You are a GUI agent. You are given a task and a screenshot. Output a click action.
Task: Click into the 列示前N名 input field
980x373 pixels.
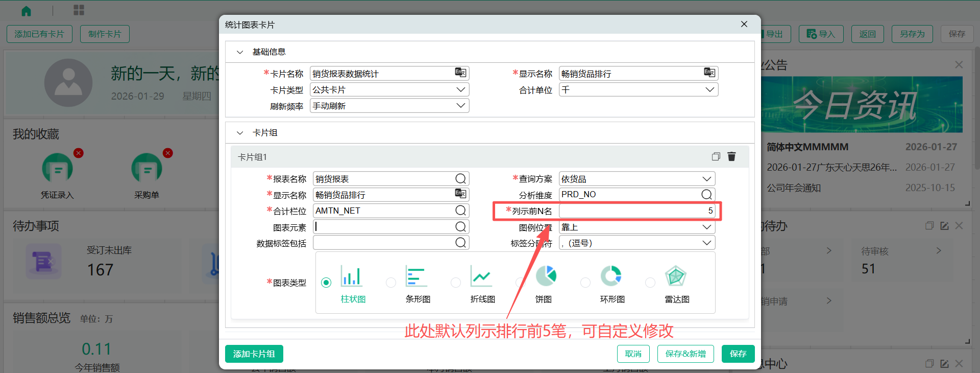636,211
